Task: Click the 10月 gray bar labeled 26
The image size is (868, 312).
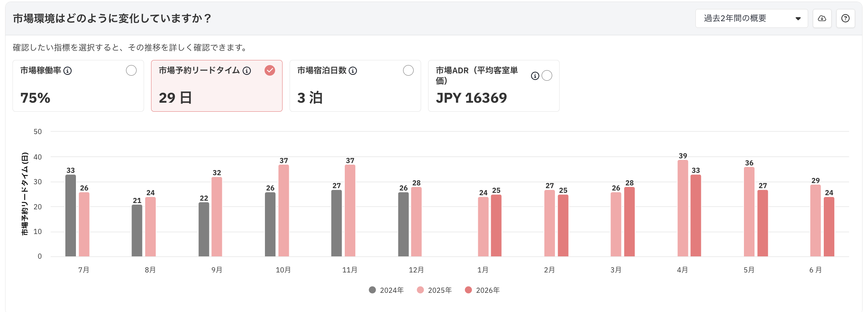Action: point(270,224)
